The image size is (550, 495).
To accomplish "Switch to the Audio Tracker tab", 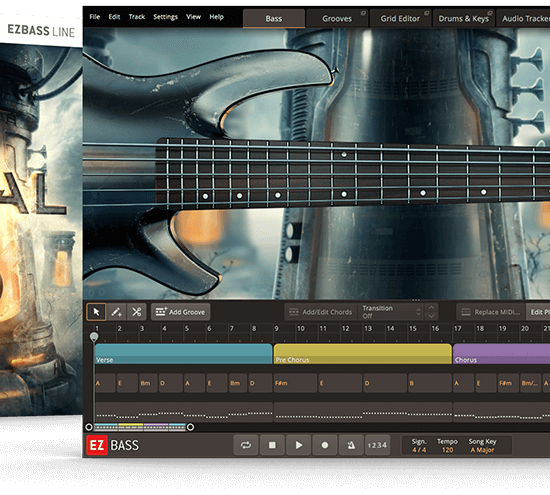I will [x=523, y=19].
